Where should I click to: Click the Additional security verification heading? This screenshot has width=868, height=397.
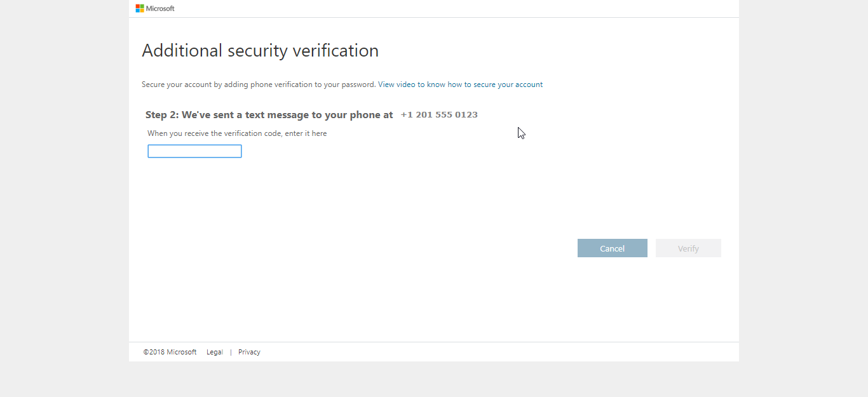(x=260, y=51)
